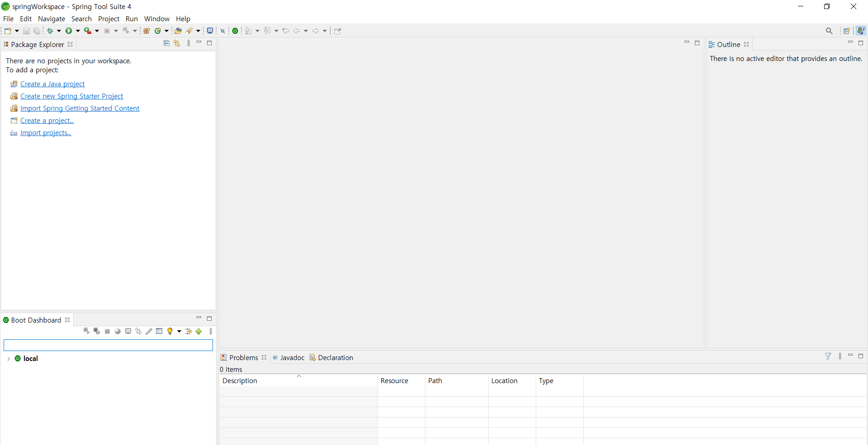Click the Boot Dashboard lightbulb icon

[x=170, y=331]
